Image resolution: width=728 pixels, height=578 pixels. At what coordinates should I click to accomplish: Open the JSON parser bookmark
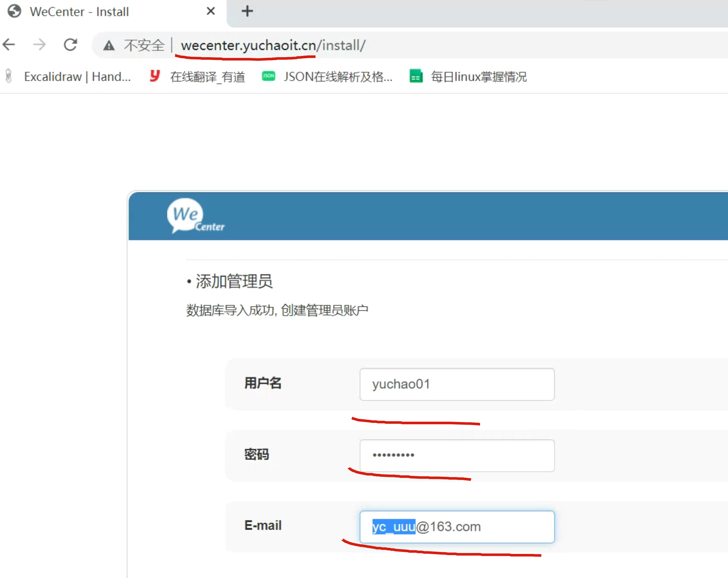tap(327, 77)
